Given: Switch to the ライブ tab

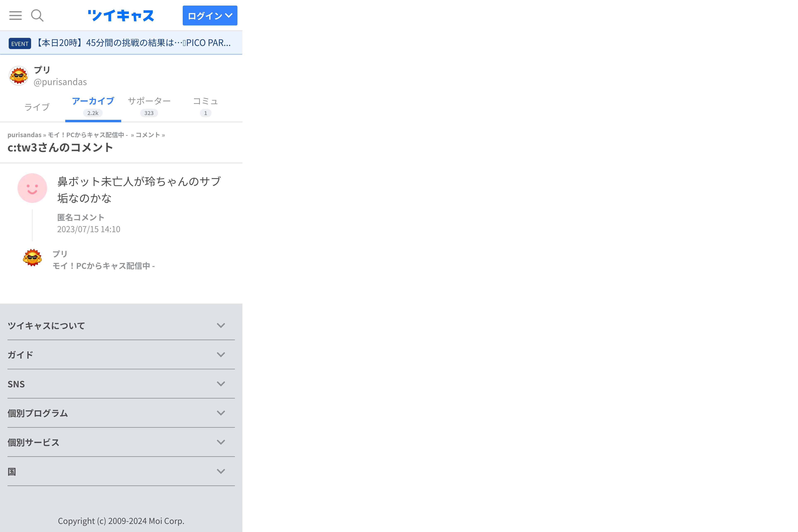Looking at the screenshot, I should click(37, 107).
